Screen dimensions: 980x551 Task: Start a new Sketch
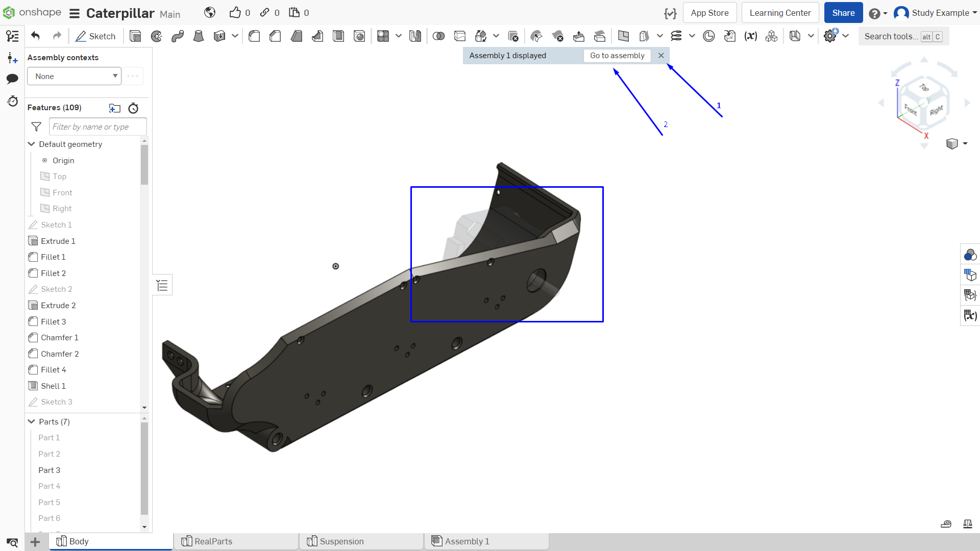pos(95,36)
